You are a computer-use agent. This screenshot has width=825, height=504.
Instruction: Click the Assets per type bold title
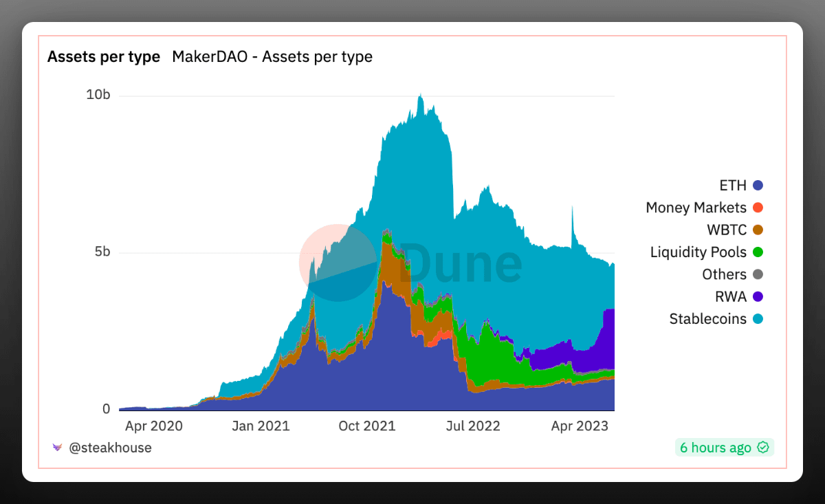point(104,57)
